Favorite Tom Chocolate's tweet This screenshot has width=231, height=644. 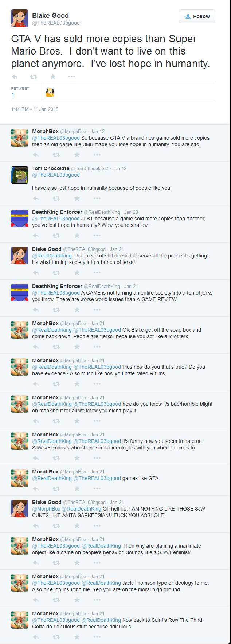(77, 199)
